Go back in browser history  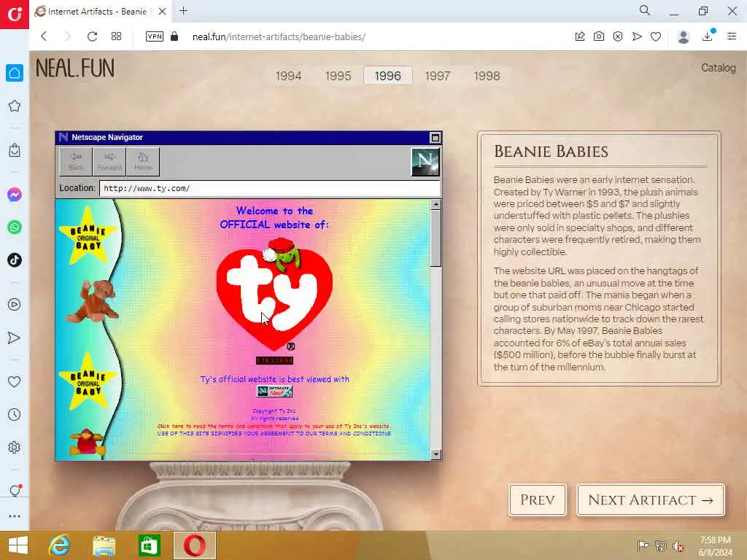click(x=44, y=36)
